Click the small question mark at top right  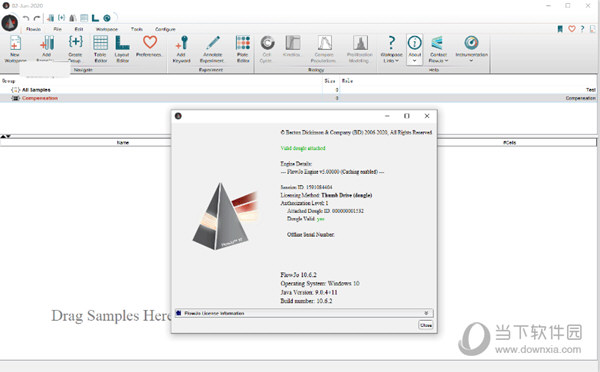[582, 29]
